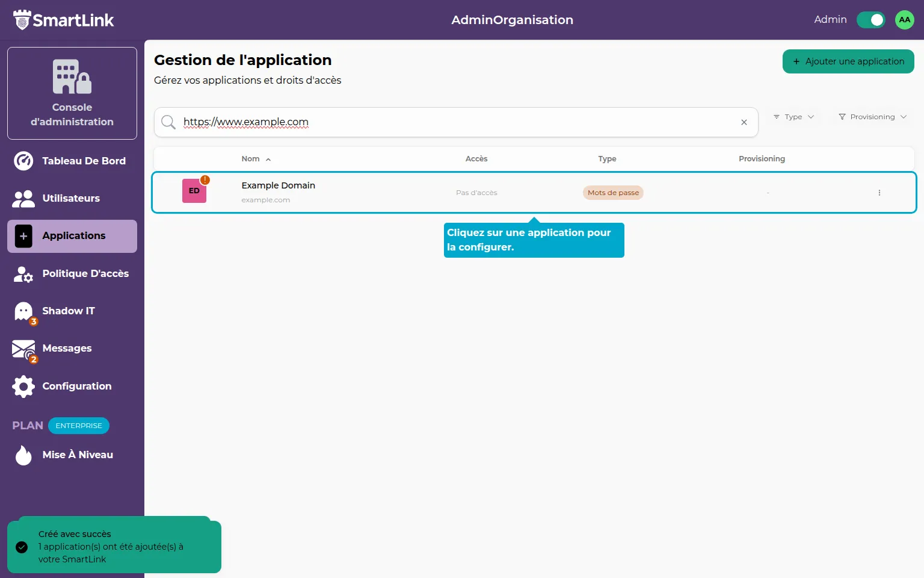The image size is (924, 578).
Task: Toggle the Admin mode switch
Action: (870, 20)
